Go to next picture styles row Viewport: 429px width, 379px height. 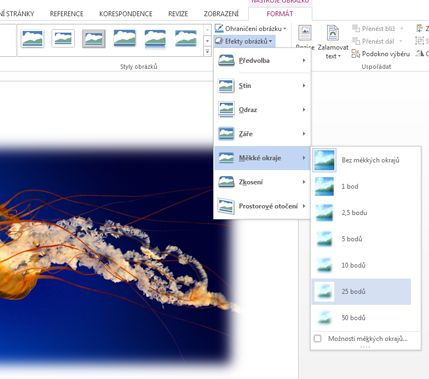coord(207,41)
